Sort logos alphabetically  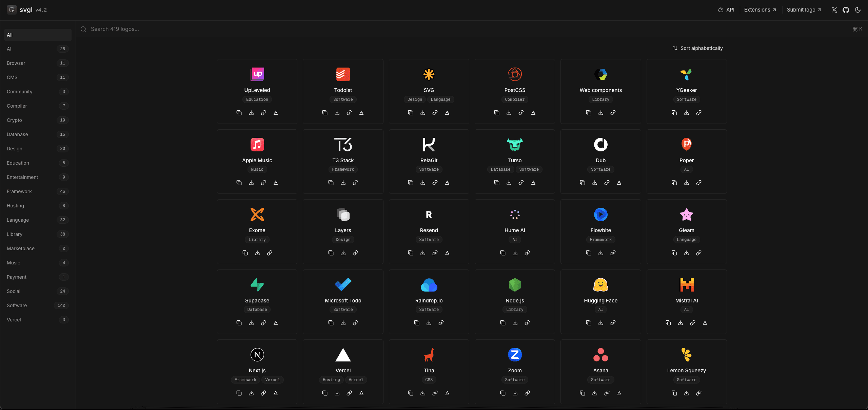click(698, 48)
